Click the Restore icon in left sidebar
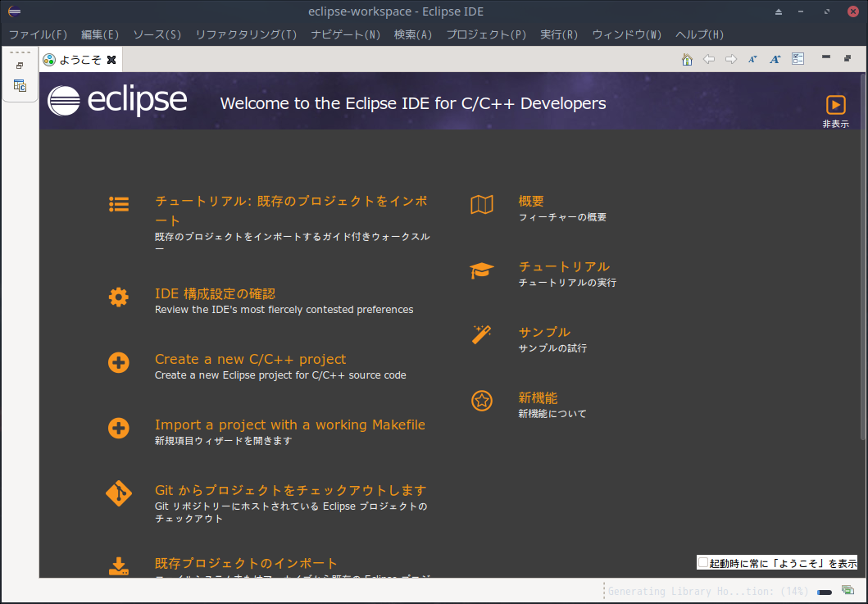The width and height of the screenshot is (868, 604). (x=20, y=66)
